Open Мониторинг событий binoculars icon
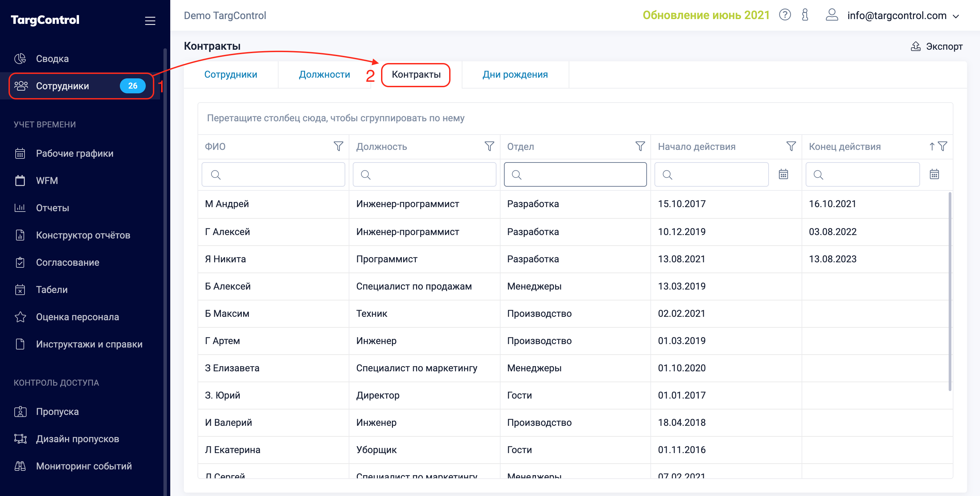 [x=20, y=466]
